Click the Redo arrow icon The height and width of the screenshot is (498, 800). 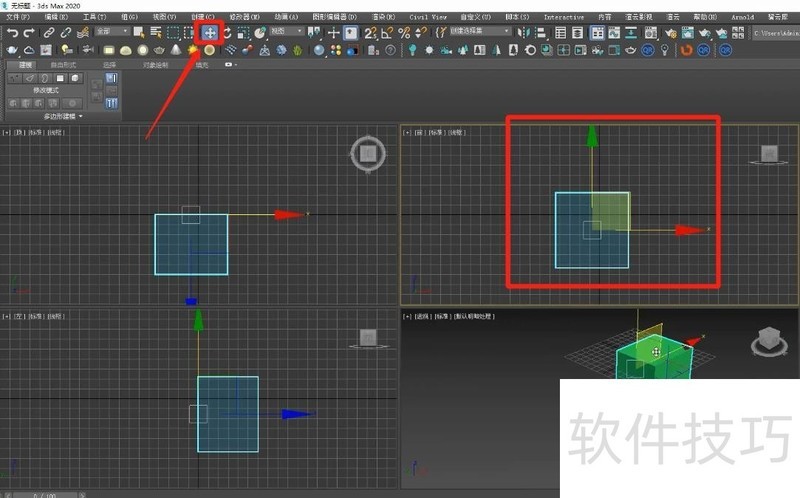click(x=29, y=33)
